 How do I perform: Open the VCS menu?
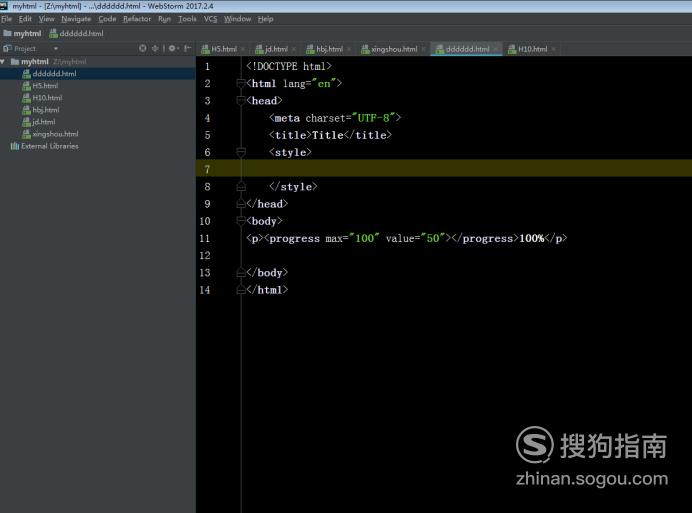pos(211,19)
